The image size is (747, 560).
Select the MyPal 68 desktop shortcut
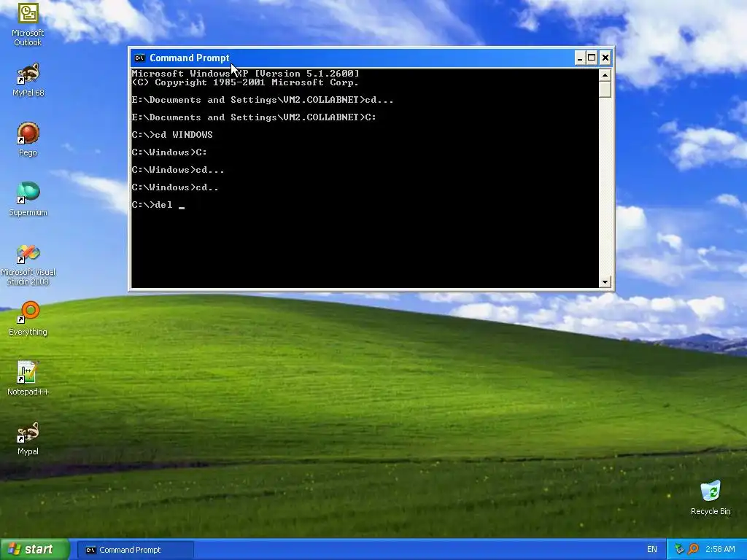click(x=28, y=80)
